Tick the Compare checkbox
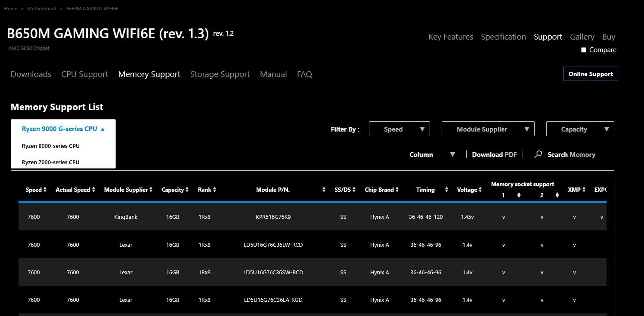 click(x=584, y=50)
